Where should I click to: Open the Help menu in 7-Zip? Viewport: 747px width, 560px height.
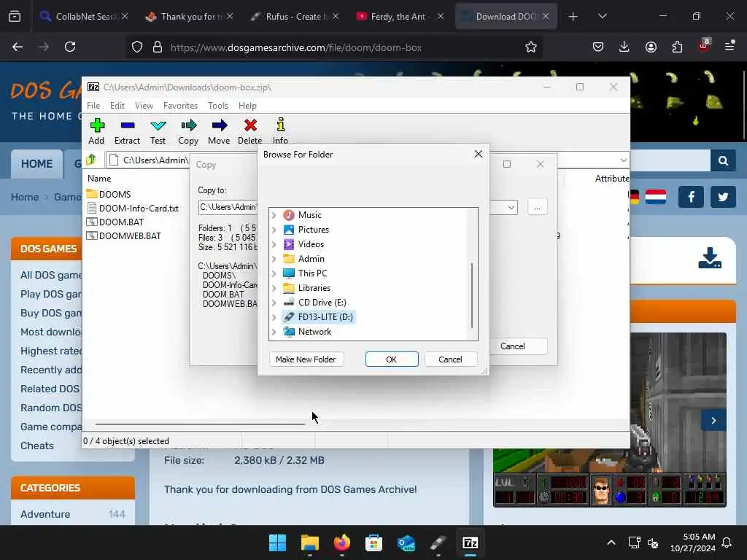tap(247, 105)
